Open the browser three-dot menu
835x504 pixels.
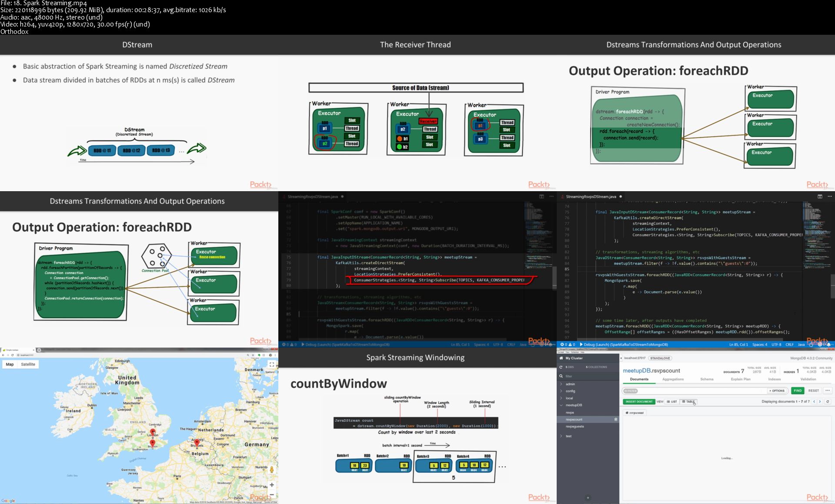coord(276,355)
